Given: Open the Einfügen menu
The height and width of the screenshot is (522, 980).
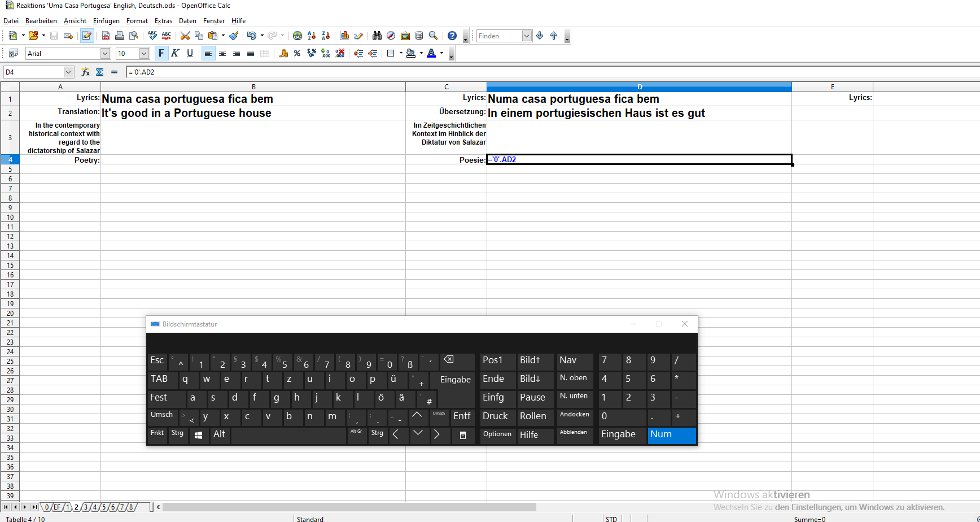Looking at the screenshot, I should (x=106, y=21).
